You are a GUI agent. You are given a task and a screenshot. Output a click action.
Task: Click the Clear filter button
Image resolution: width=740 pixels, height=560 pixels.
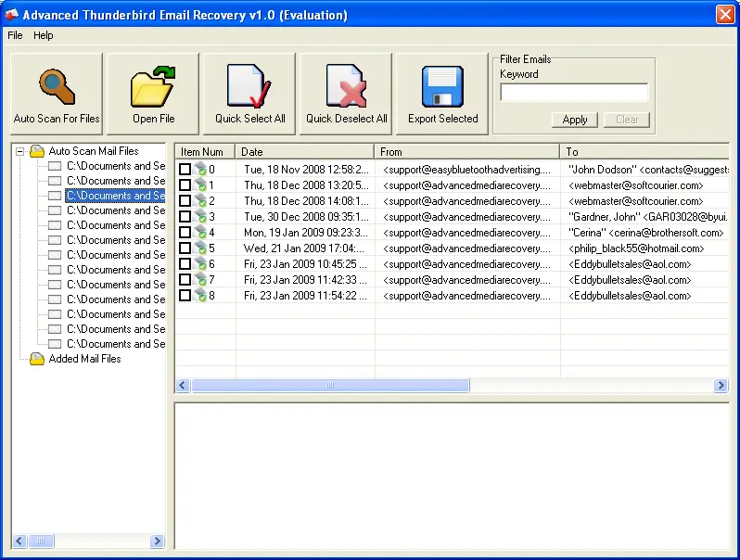[627, 120]
